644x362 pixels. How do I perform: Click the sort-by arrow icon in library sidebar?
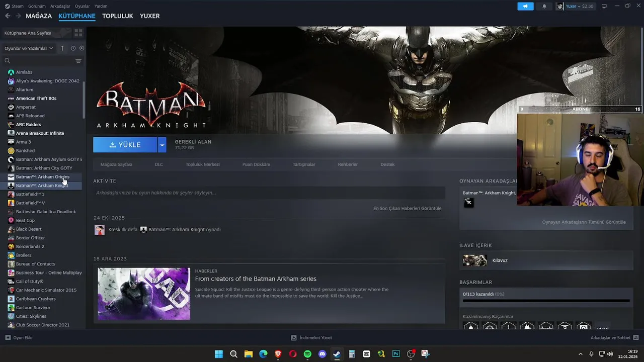click(x=62, y=48)
